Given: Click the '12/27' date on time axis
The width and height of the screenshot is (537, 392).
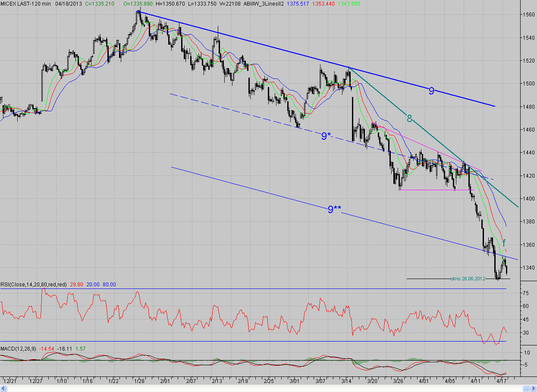Looking at the screenshot, I should (36, 381).
